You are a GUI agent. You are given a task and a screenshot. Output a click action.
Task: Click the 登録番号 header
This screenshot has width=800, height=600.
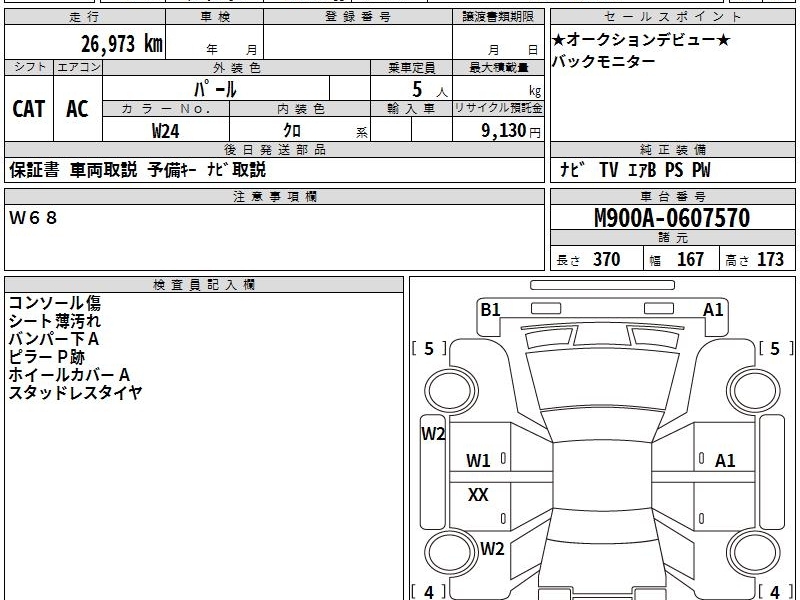tap(358, 17)
